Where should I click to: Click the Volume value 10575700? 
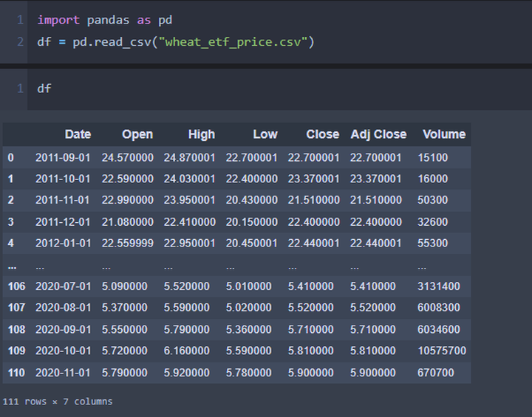pos(441,351)
